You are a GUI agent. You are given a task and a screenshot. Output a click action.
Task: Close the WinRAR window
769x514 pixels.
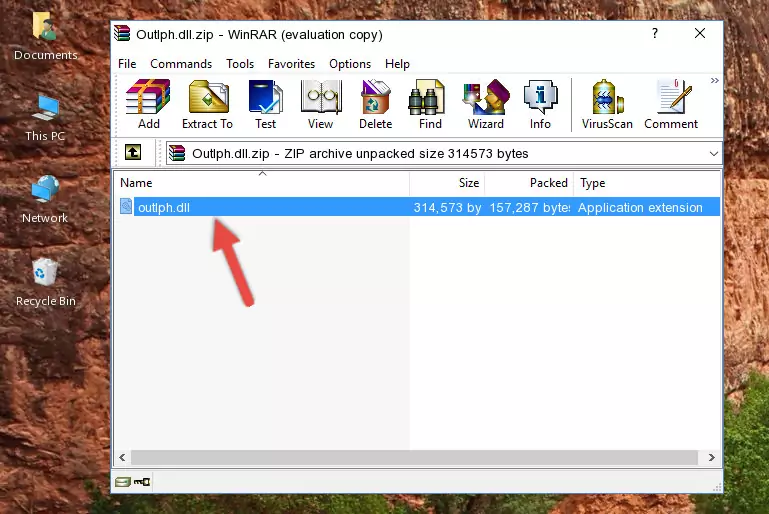coord(700,33)
